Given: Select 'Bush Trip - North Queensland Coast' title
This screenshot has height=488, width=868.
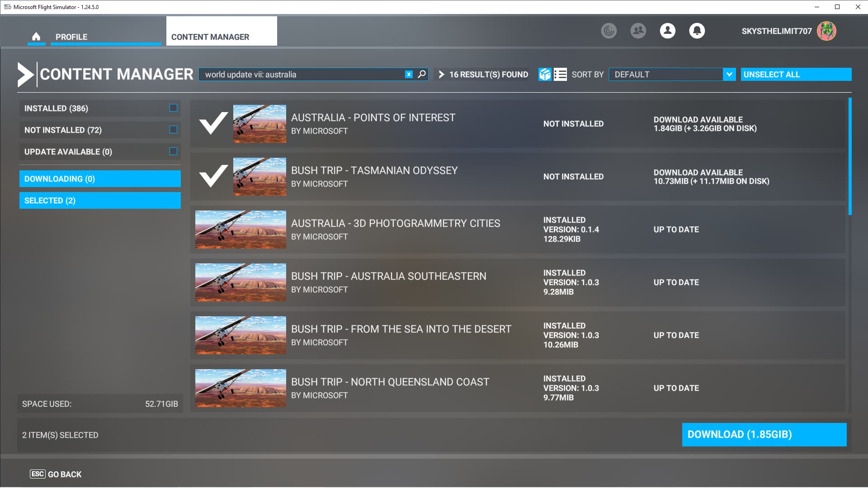Looking at the screenshot, I should [x=390, y=382].
